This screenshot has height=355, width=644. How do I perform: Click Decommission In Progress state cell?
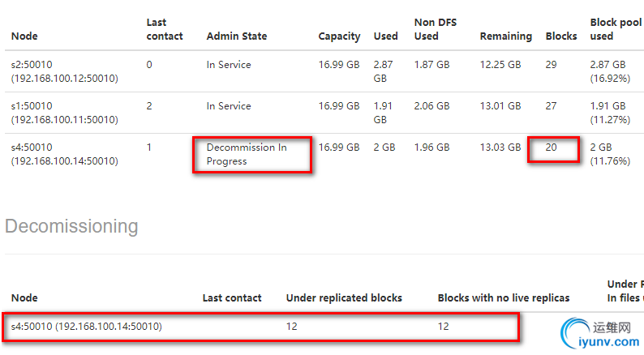[x=251, y=154]
